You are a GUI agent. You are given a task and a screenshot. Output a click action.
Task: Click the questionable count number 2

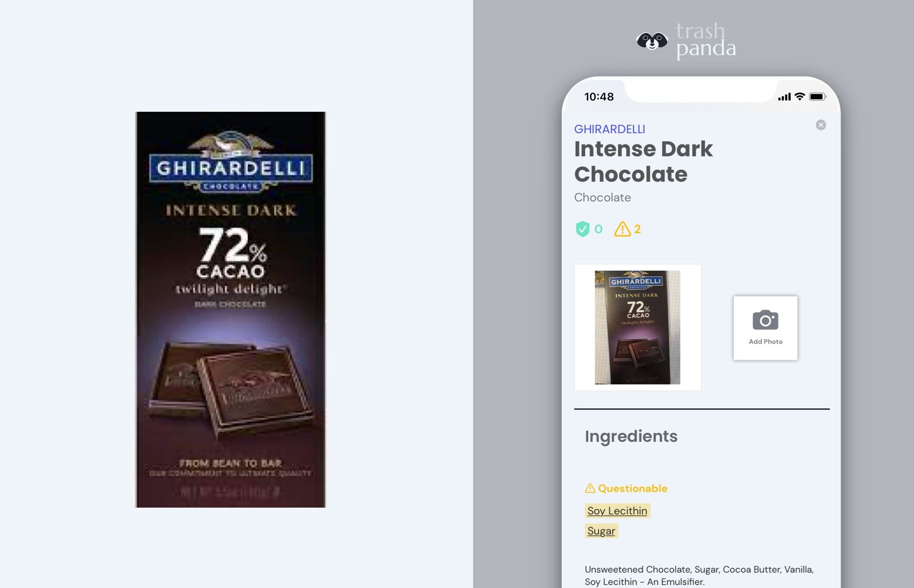(637, 229)
